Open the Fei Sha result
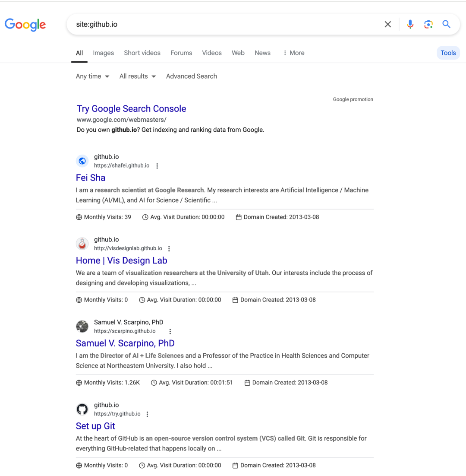 tap(91, 178)
